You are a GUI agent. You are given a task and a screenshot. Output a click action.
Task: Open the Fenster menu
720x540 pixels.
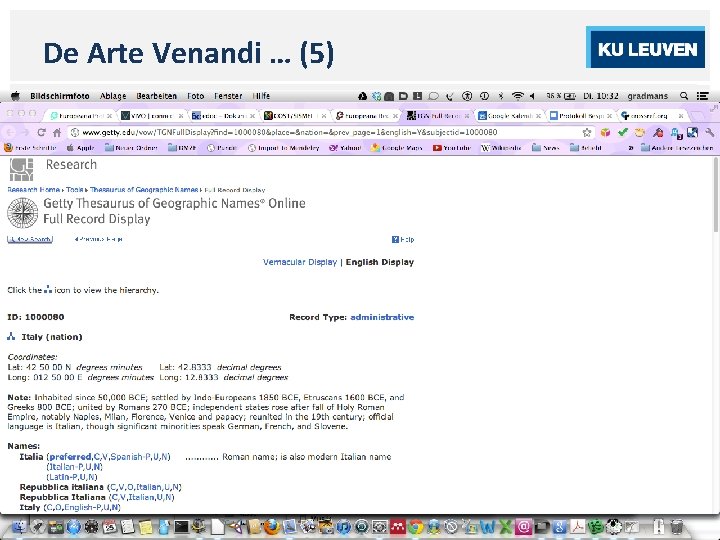228,96
